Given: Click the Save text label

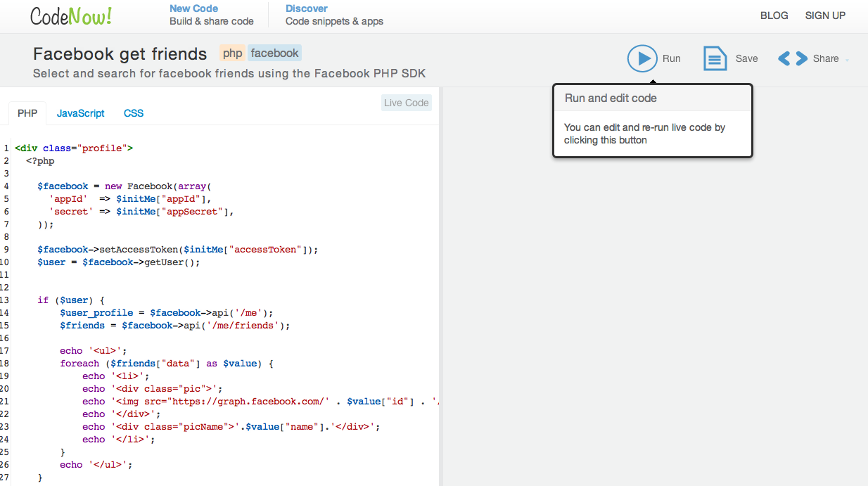Looking at the screenshot, I should [x=746, y=58].
